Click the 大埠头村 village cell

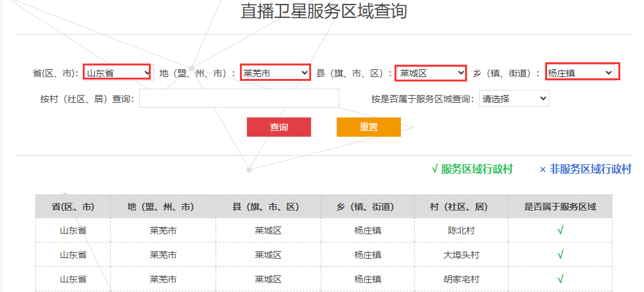click(x=461, y=255)
